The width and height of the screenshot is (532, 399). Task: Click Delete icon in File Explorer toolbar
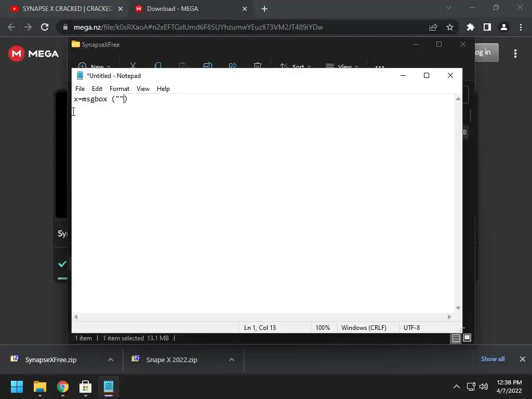click(258, 65)
